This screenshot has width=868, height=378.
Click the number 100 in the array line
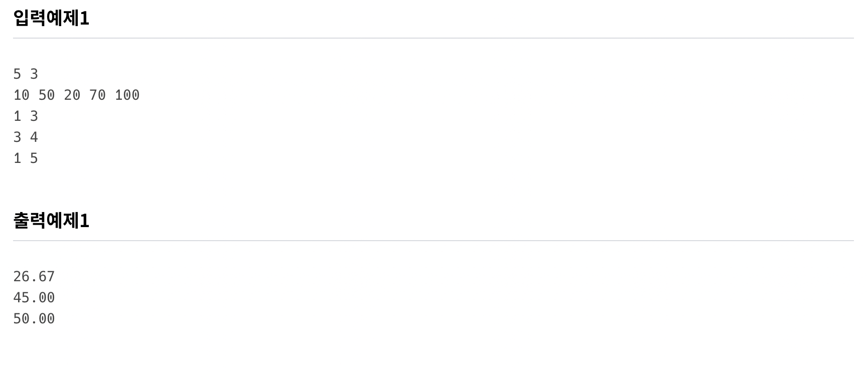pos(127,95)
